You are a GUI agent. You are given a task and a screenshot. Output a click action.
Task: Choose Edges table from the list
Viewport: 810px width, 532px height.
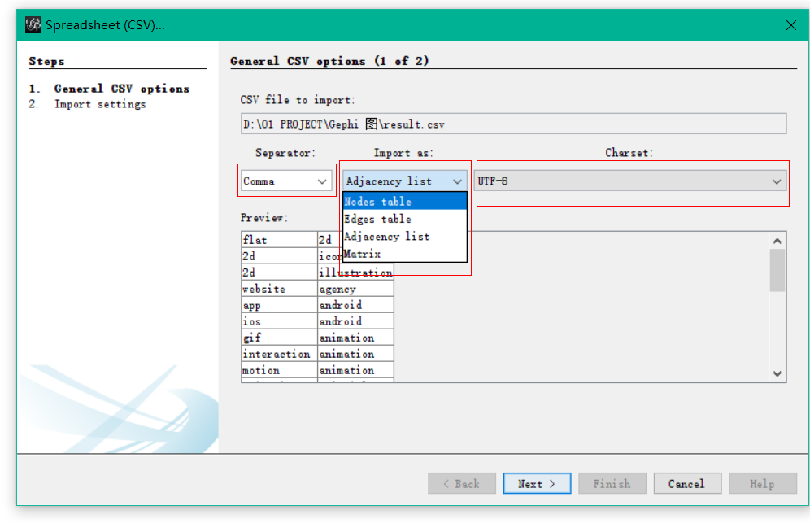[x=405, y=219]
